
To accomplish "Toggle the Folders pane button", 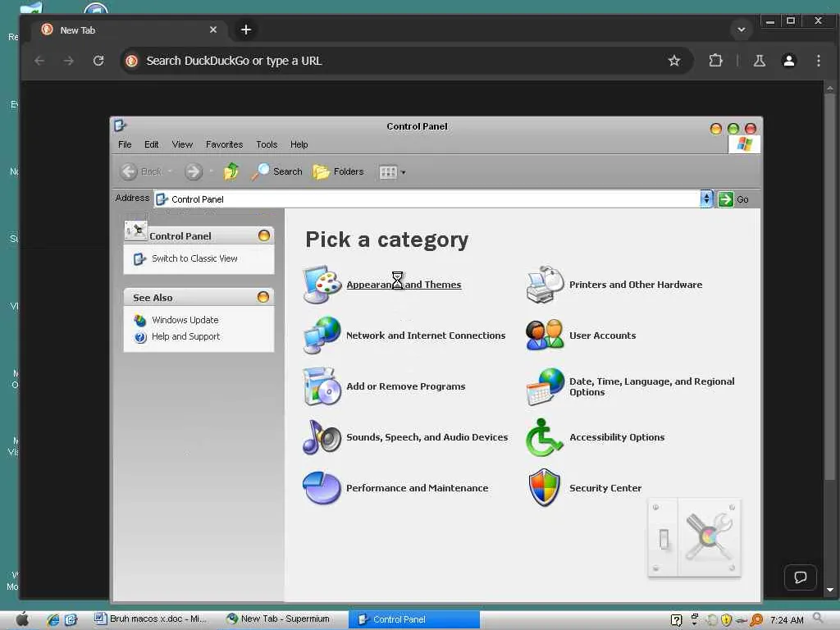I will pyautogui.click(x=338, y=171).
